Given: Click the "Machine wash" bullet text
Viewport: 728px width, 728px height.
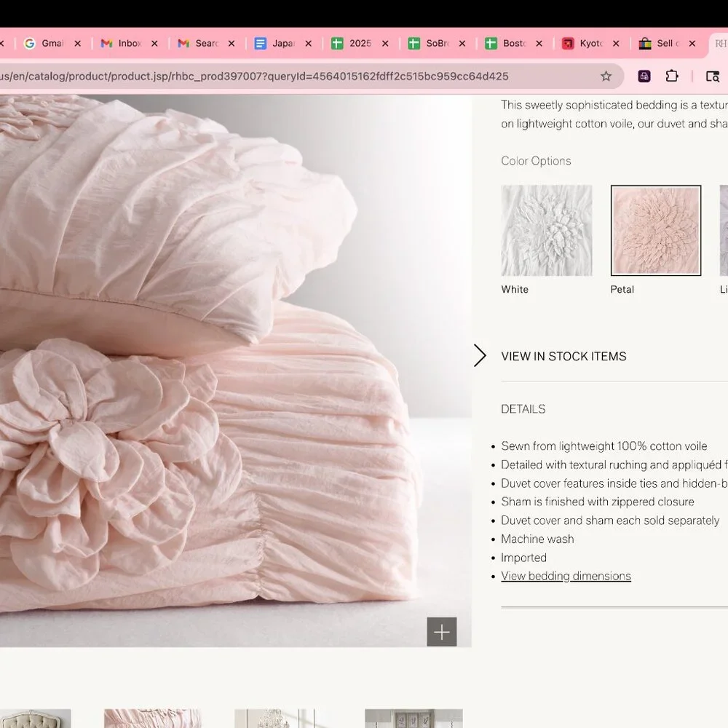Looking at the screenshot, I should [x=537, y=539].
